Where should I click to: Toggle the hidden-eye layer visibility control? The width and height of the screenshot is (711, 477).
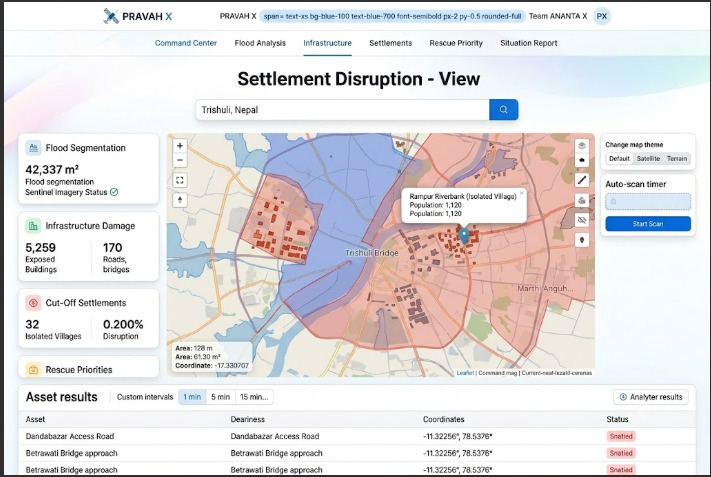(x=582, y=220)
